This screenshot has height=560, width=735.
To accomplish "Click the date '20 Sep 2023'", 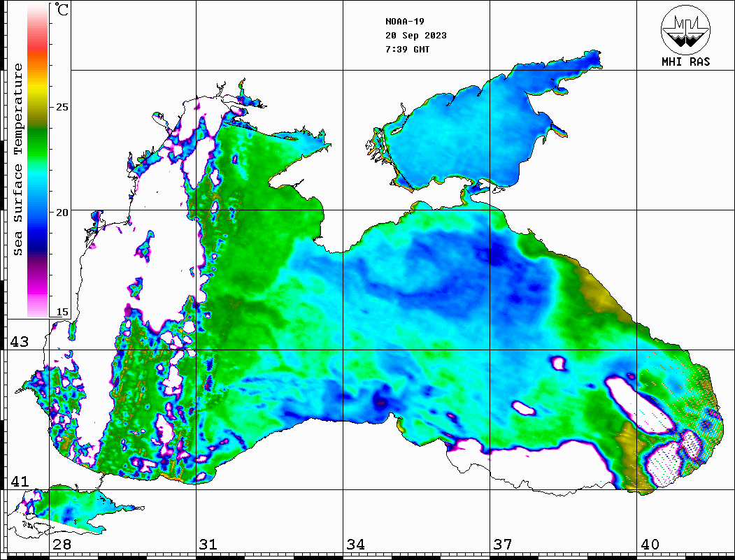I will click(x=416, y=35).
